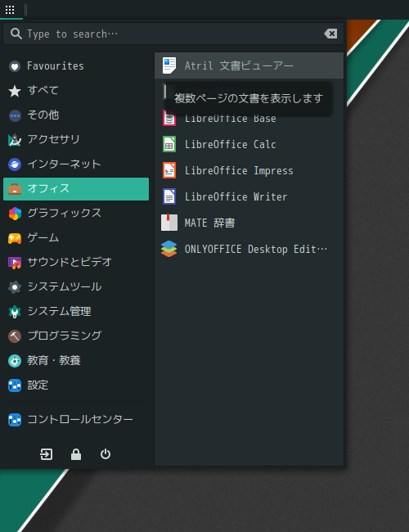Click the gear icon beside システムツール
The width and height of the screenshot is (409, 532).
(x=15, y=287)
